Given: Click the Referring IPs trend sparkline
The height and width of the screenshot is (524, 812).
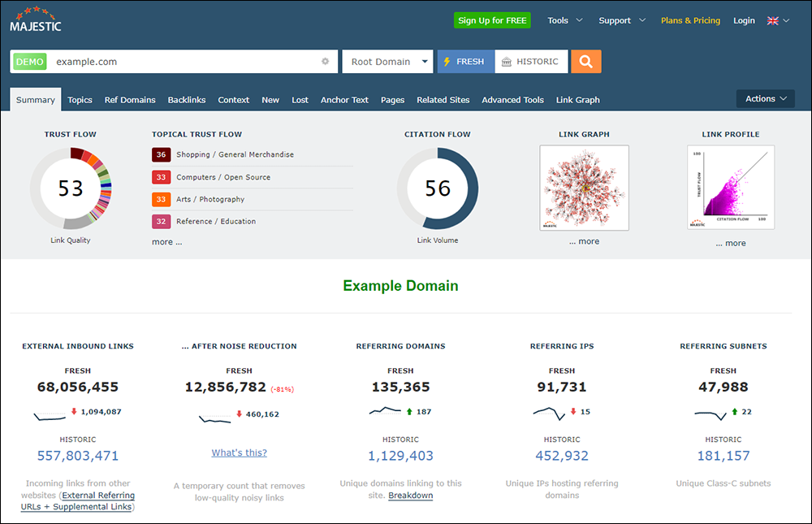Looking at the screenshot, I should 549,413.
